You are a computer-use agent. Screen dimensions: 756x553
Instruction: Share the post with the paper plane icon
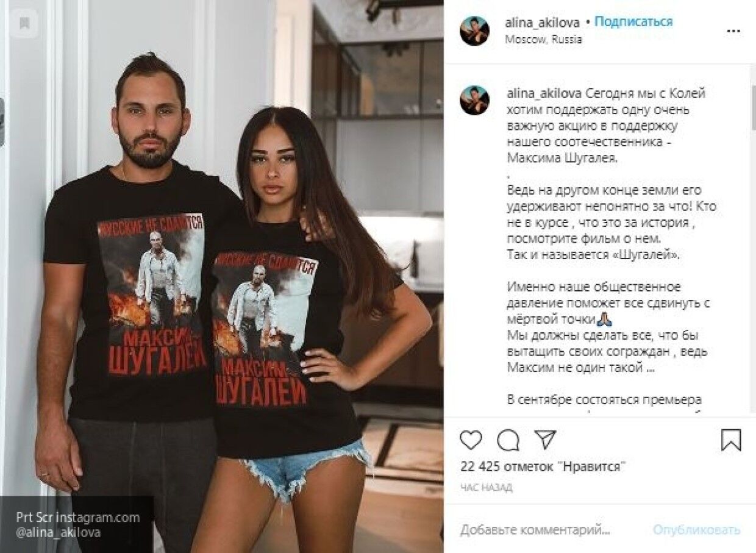(545, 440)
